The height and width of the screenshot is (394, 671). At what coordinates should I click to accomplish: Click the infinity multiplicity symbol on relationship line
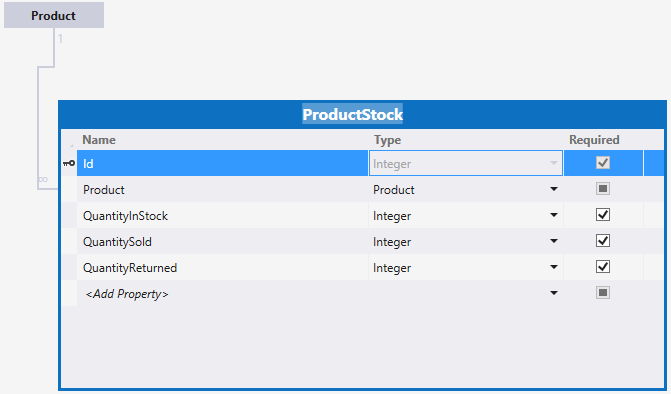43,180
